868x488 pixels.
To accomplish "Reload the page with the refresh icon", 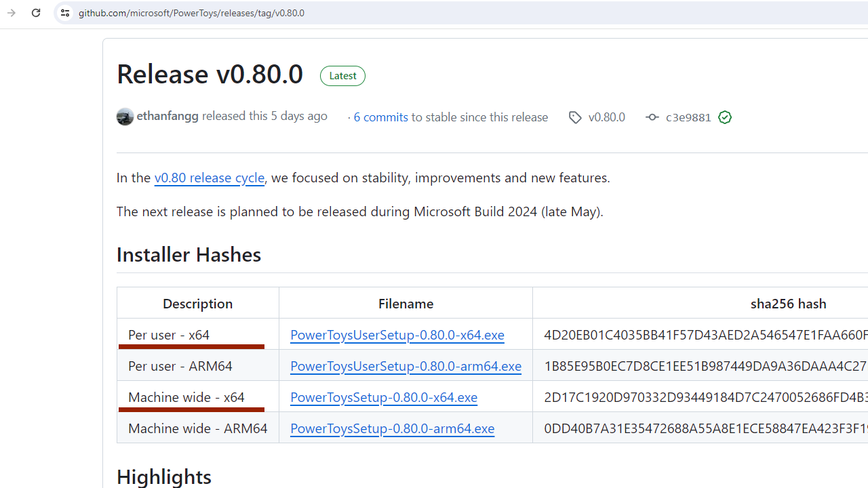I will coord(36,13).
